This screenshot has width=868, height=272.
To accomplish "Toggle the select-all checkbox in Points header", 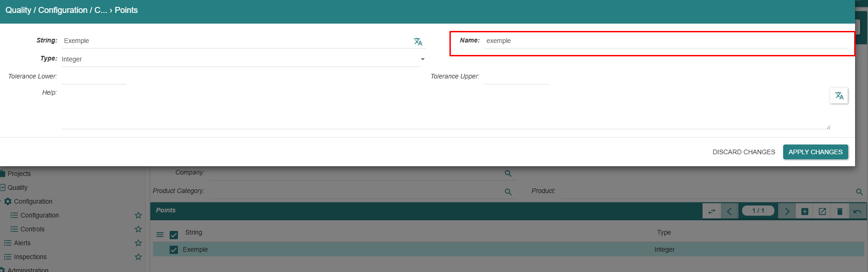I will 174,235.
